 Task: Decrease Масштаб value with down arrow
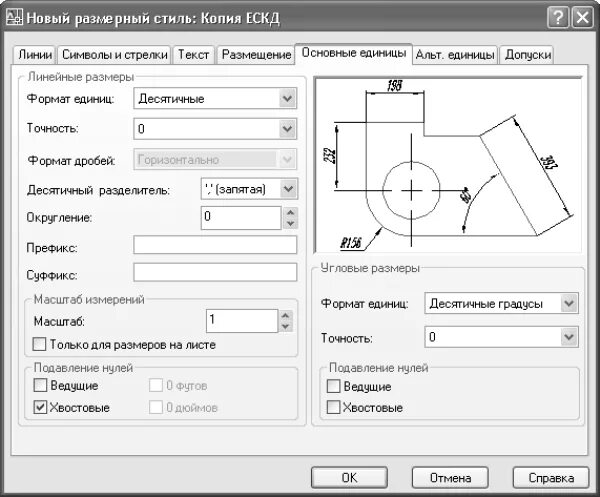[285, 326]
